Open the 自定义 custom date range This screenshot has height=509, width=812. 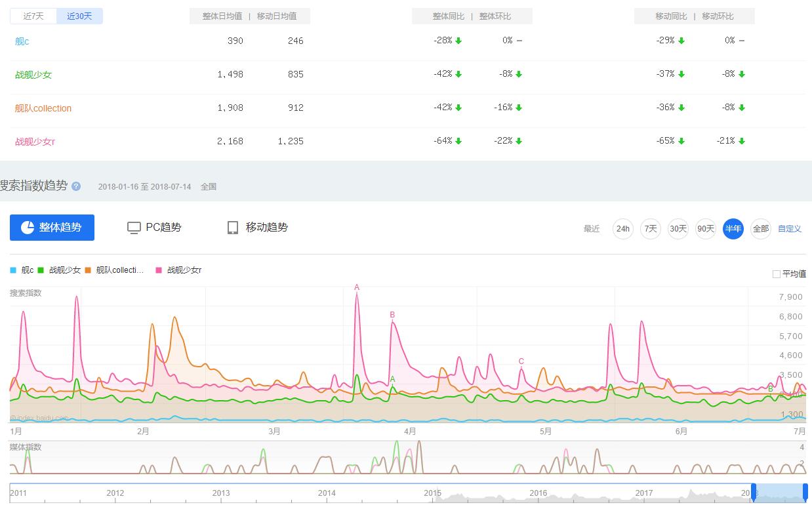click(790, 229)
